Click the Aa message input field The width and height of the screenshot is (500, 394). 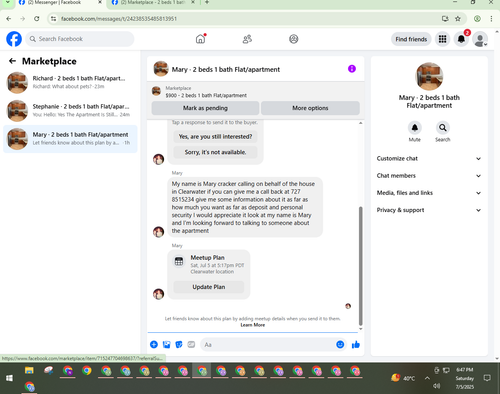268,344
